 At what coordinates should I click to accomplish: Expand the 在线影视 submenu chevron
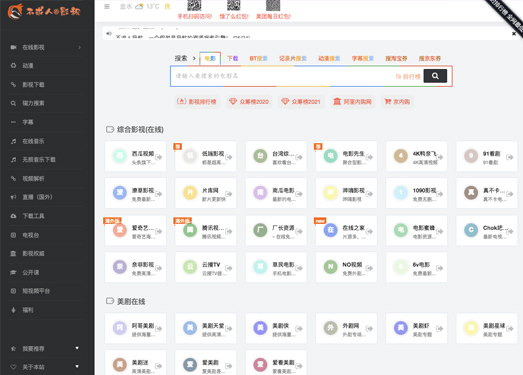(79, 47)
